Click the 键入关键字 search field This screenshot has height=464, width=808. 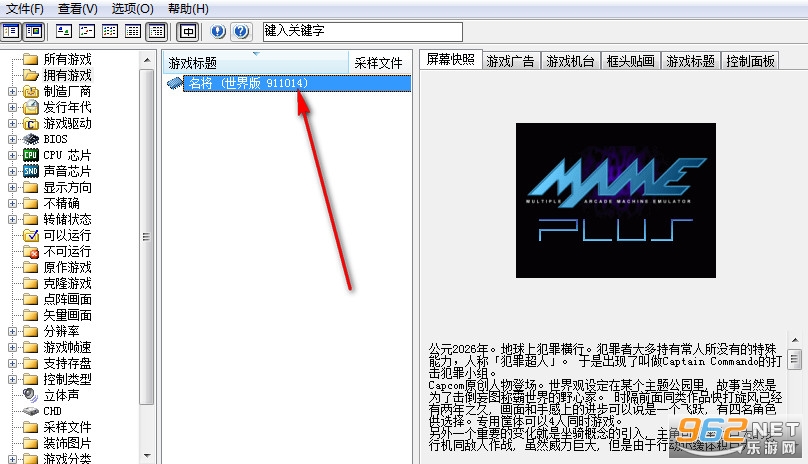tap(362, 31)
